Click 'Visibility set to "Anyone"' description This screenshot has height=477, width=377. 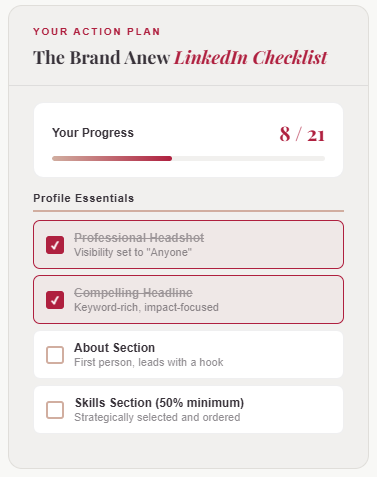[133, 252]
